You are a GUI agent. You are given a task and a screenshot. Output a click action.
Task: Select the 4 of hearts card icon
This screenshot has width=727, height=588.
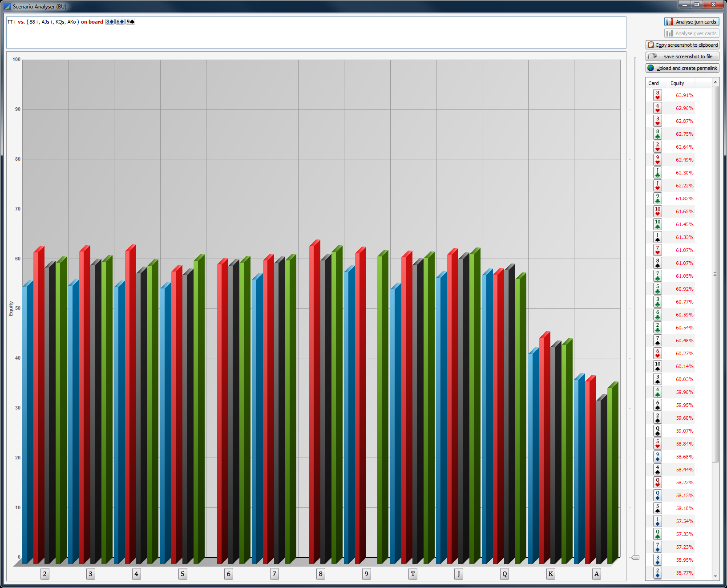tap(657, 108)
